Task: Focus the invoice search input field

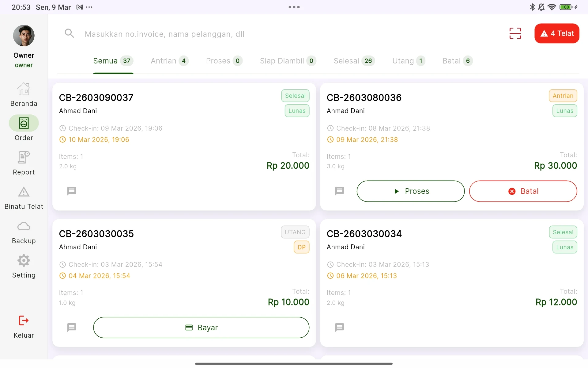Action: pos(276,34)
